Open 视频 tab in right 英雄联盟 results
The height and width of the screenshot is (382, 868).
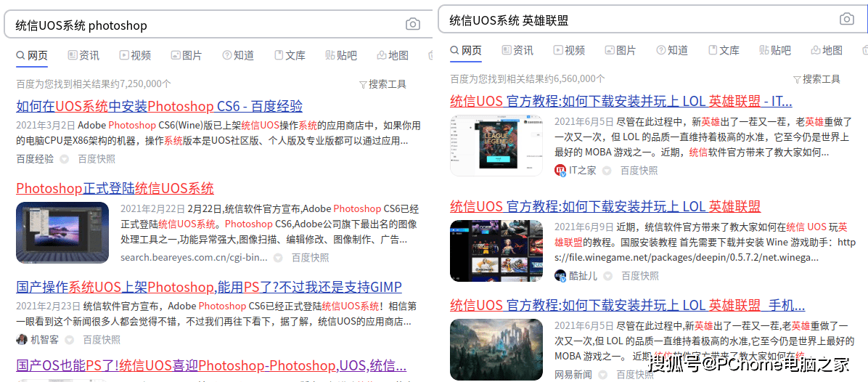click(569, 50)
